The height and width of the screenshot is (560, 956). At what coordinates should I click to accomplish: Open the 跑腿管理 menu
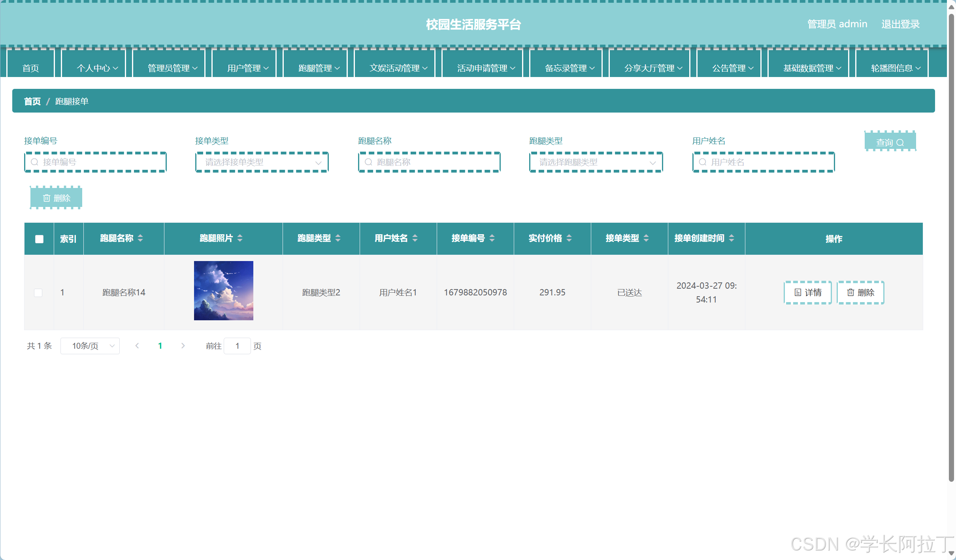tap(319, 68)
